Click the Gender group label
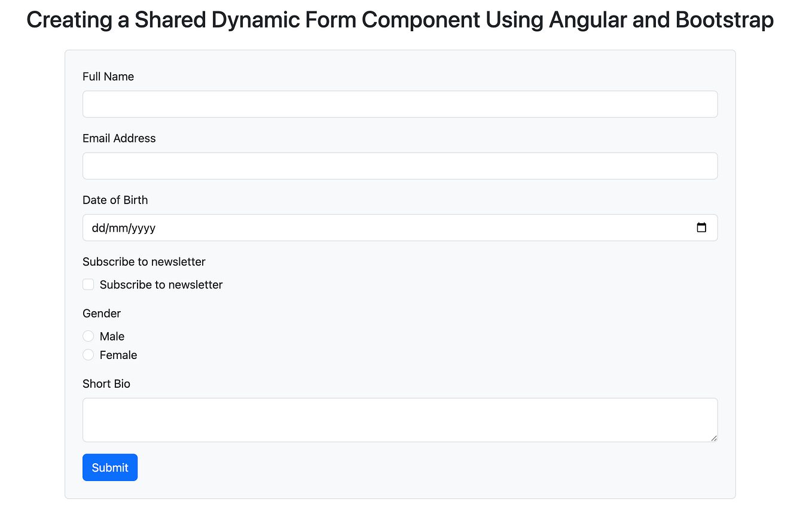The width and height of the screenshot is (812, 517). tap(102, 314)
